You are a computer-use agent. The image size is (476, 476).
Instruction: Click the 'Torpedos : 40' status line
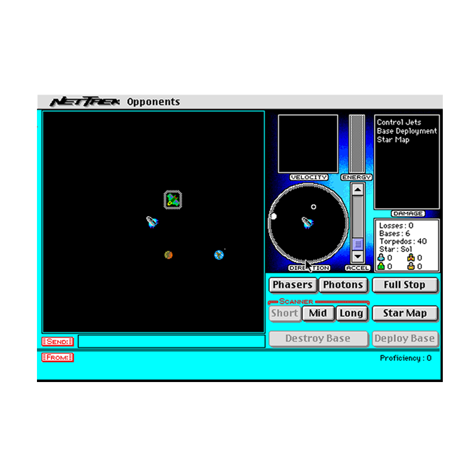403,241
